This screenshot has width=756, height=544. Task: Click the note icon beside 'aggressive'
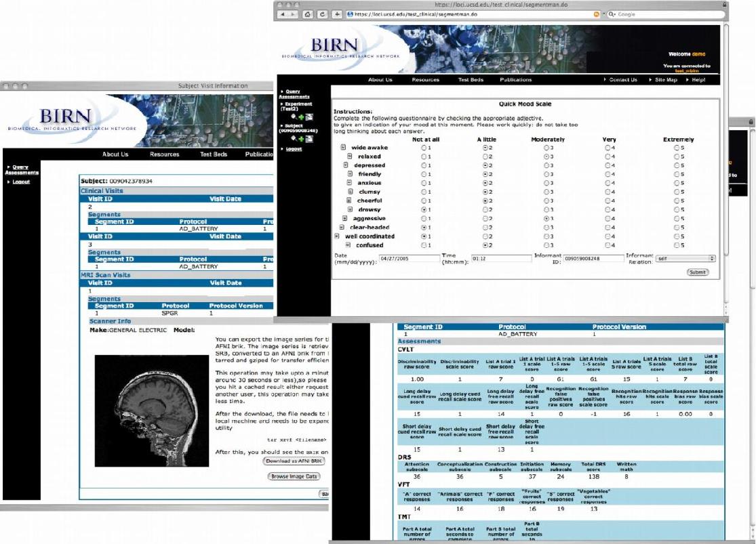pyautogui.click(x=345, y=219)
